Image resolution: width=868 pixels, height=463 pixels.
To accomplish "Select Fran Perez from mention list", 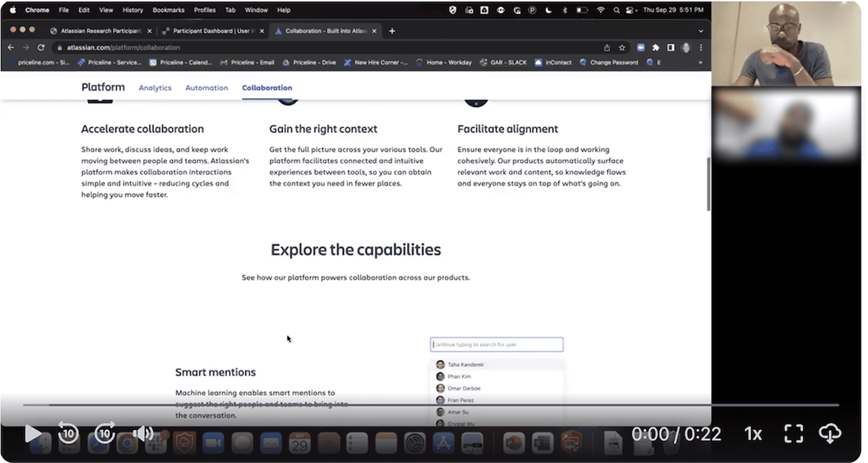I will pos(497,400).
